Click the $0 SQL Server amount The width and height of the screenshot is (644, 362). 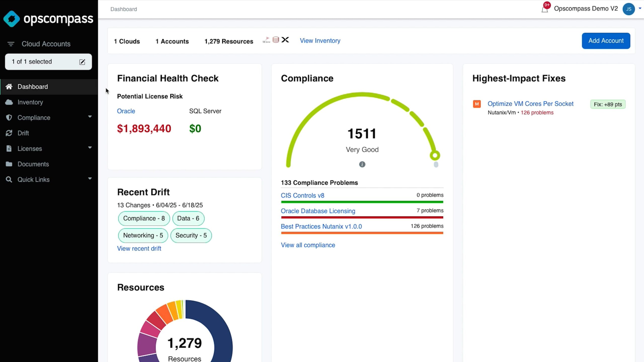(x=195, y=129)
